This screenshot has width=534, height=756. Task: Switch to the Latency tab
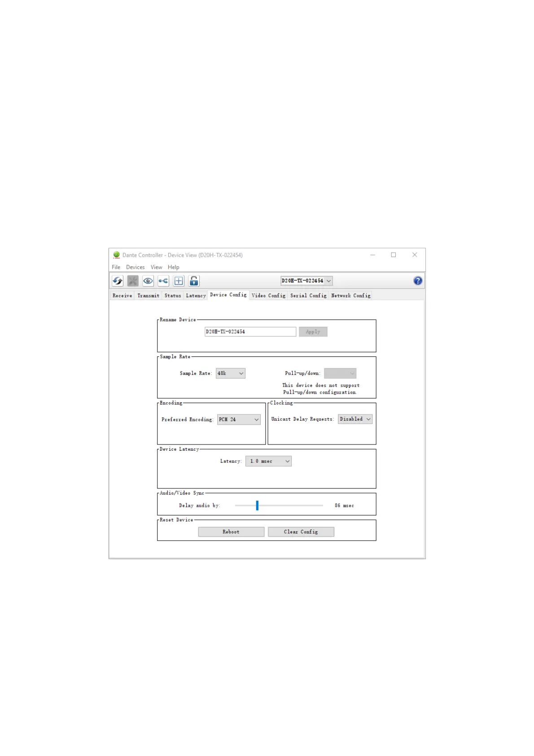(x=196, y=295)
